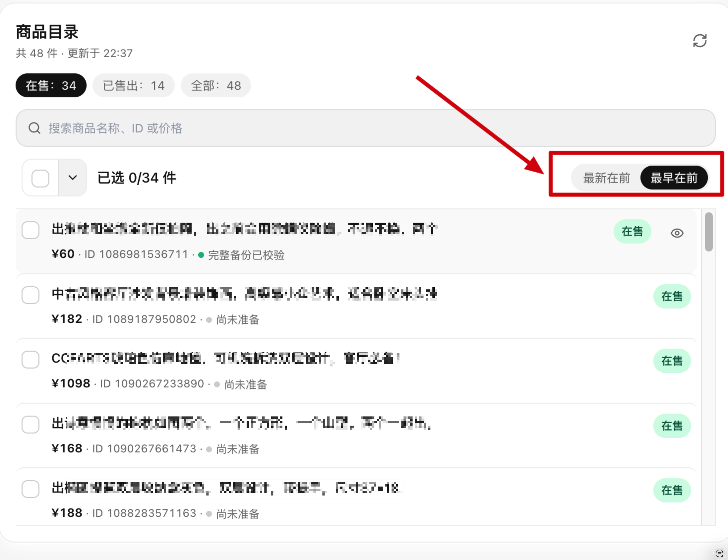Image resolution: width=728 pixels, height=560 pixels.
Task: Open the item title starting with COFARTS
Action: coord(226,359)
